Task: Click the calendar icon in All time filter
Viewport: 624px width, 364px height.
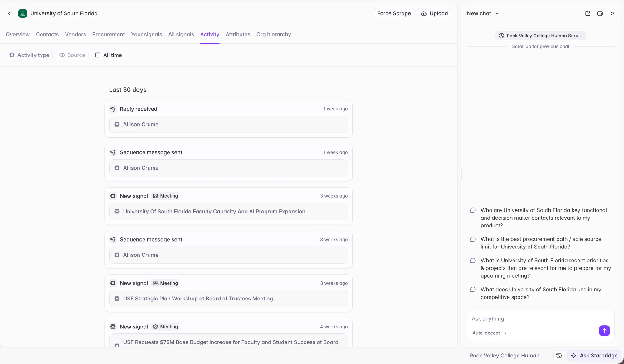Action: point(98,55)
